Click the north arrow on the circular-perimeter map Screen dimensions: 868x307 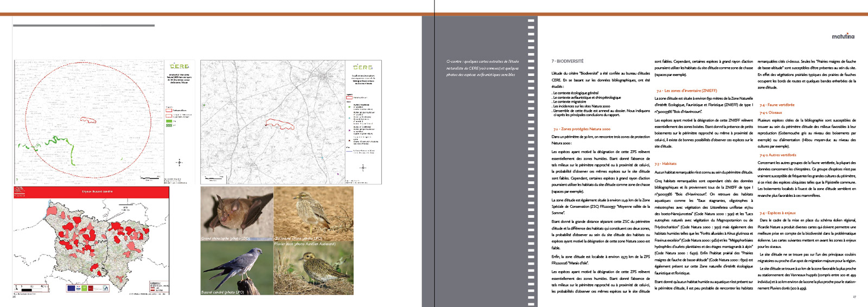(180, 162)
